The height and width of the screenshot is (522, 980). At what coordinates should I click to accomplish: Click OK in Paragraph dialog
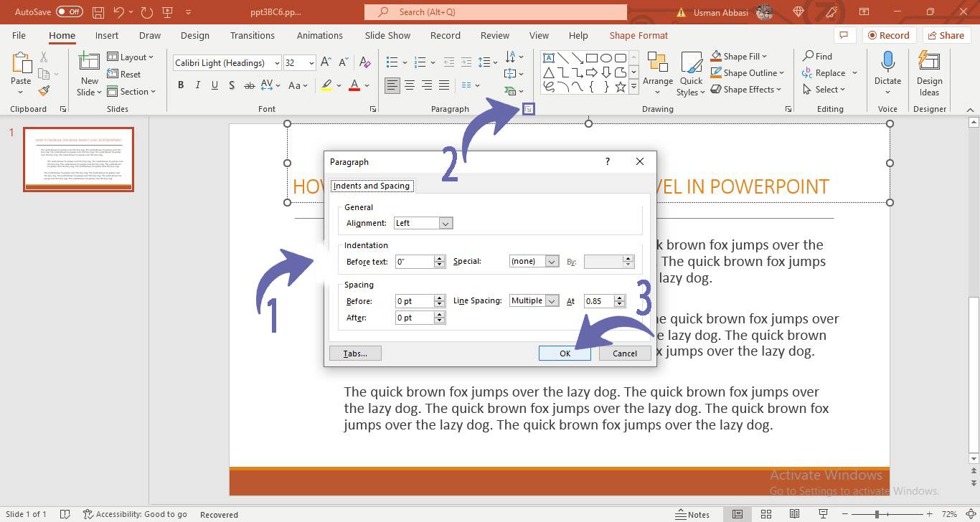pos(565,353)
